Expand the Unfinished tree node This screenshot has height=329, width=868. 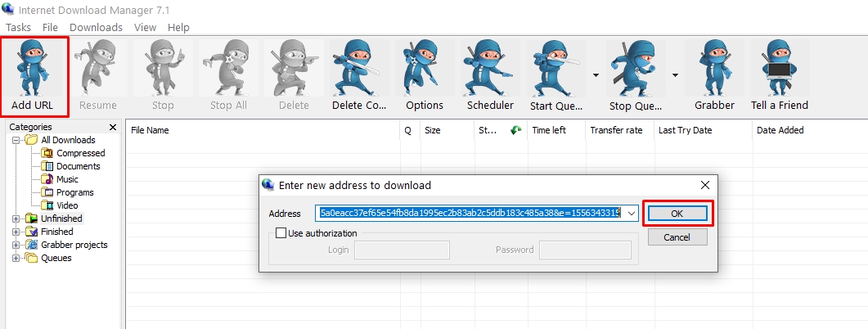16,219
